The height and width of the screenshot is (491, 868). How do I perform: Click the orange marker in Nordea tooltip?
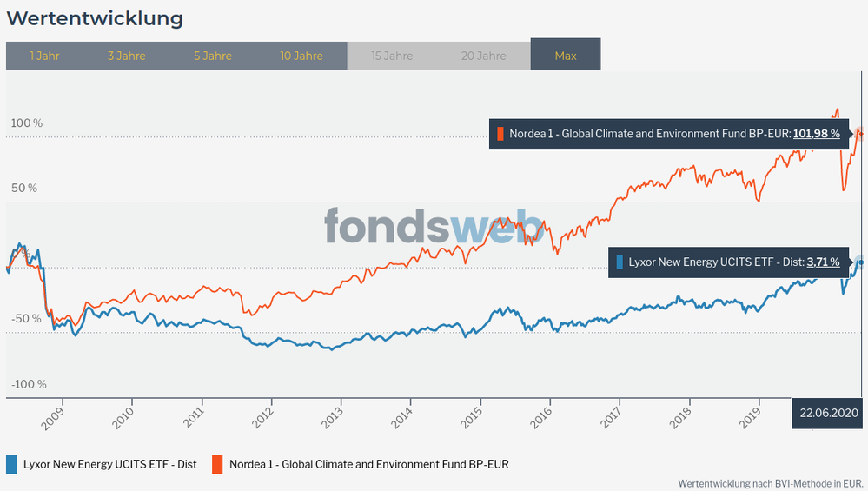click(x=500, y=134)
